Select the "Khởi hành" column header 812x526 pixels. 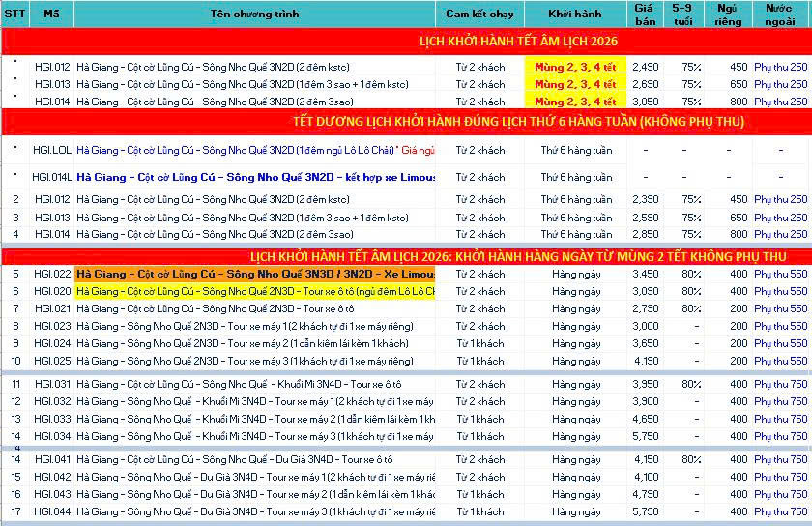574,14
